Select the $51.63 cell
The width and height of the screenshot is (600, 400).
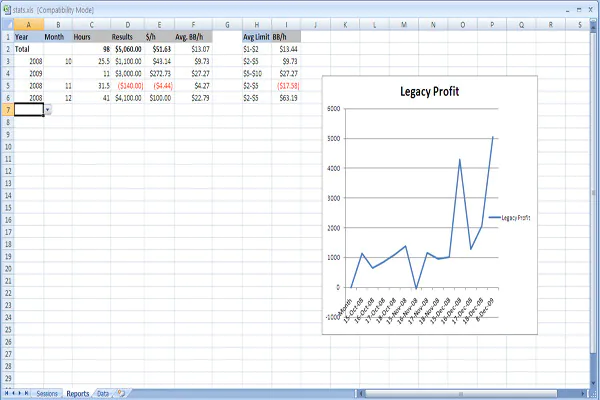click(x=159, y=49)
